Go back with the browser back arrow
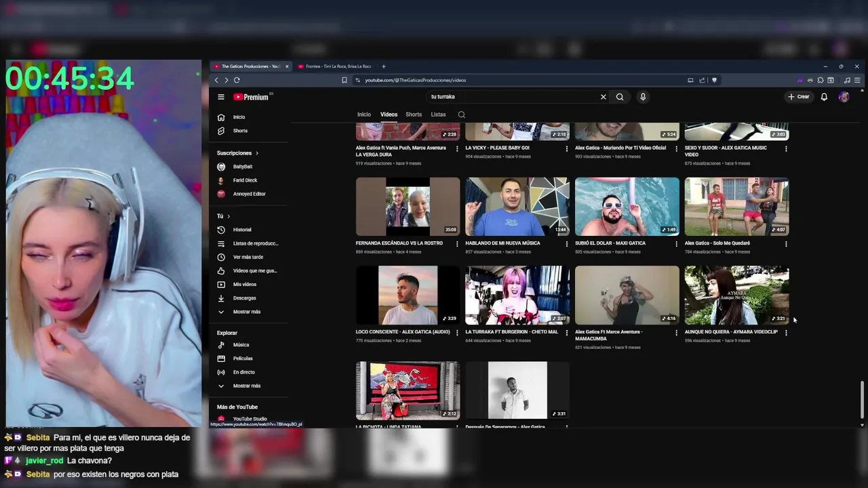This screenshot has width=868, height=488. pyautogui.click(x=217, y=80)
